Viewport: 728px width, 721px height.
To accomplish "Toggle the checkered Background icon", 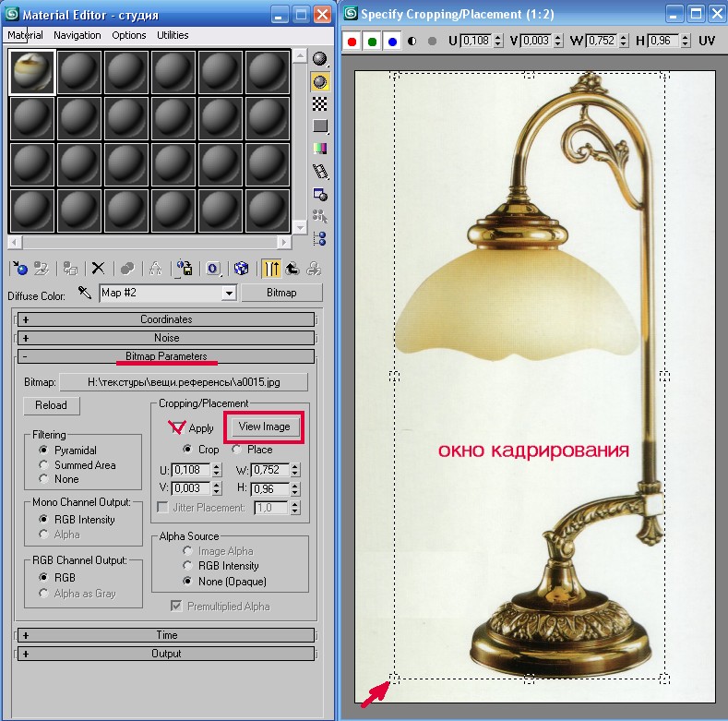I will (x=319, y=104).
